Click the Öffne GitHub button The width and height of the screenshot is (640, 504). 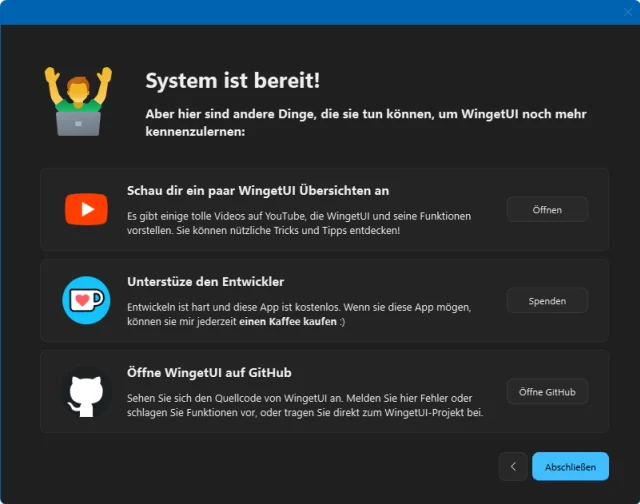[547, 392]
